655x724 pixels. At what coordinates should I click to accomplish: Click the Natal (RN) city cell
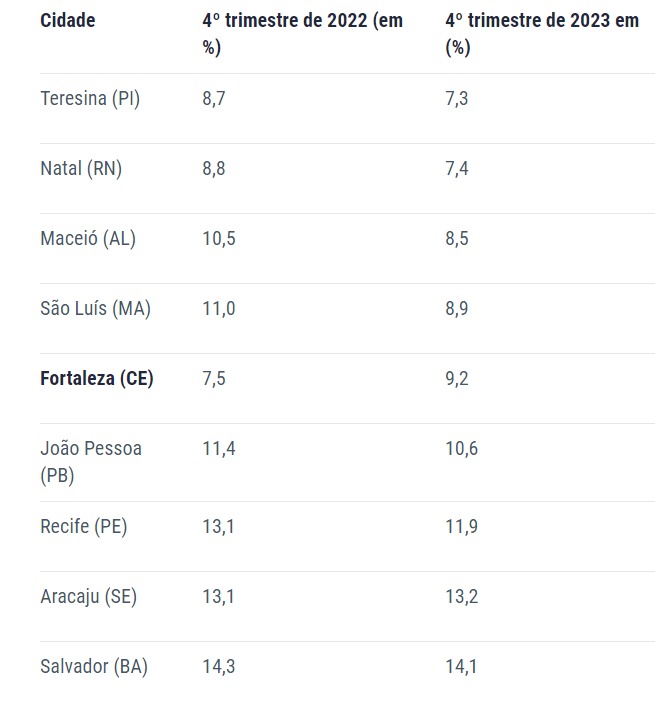point(81,169)
